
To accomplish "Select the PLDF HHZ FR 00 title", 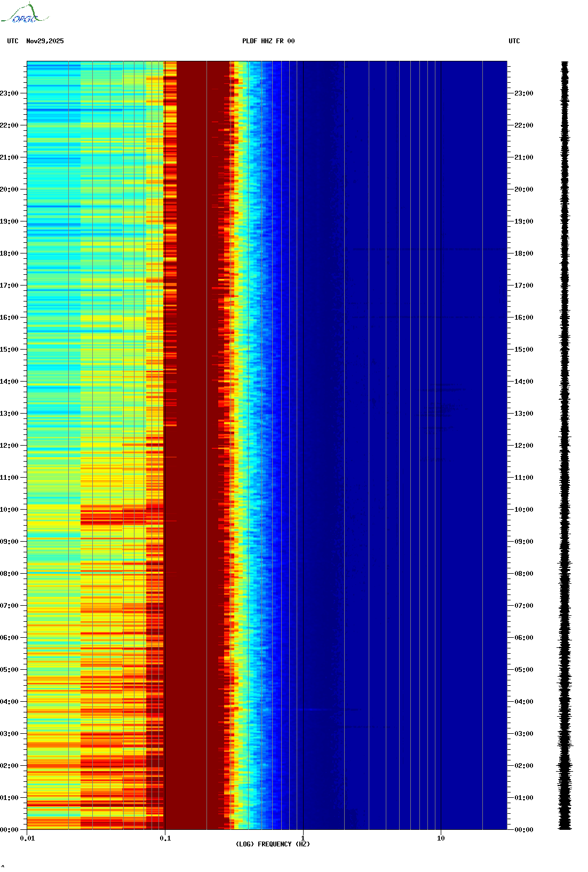I will [x=268, y=41].
